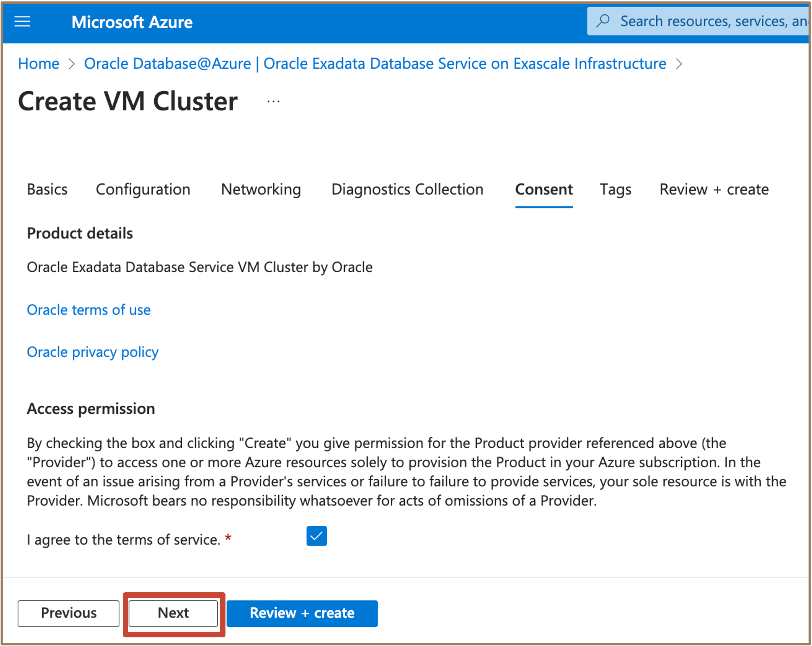This screenshot has width=812, height=646.
Task: Open the Oracle privacy policy link
Action: click(x=93, y=352)
